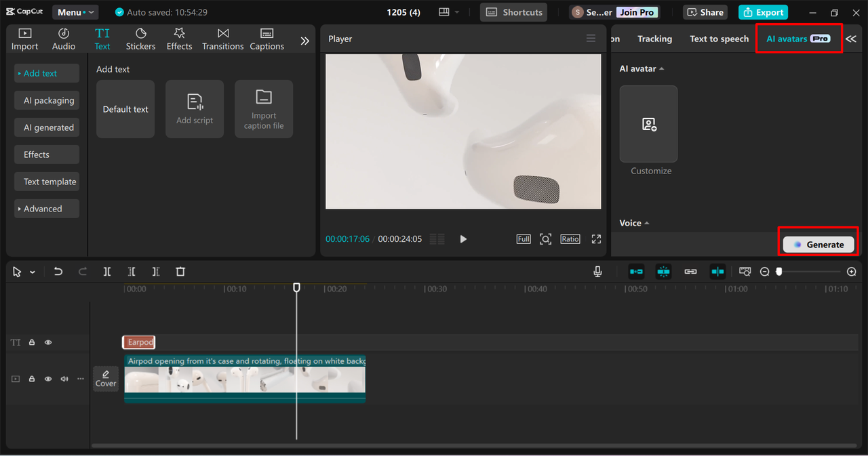Viewport: 868px width, 456px height.
Task: Toggle main track magnet
Action: (x=636, y=272)
